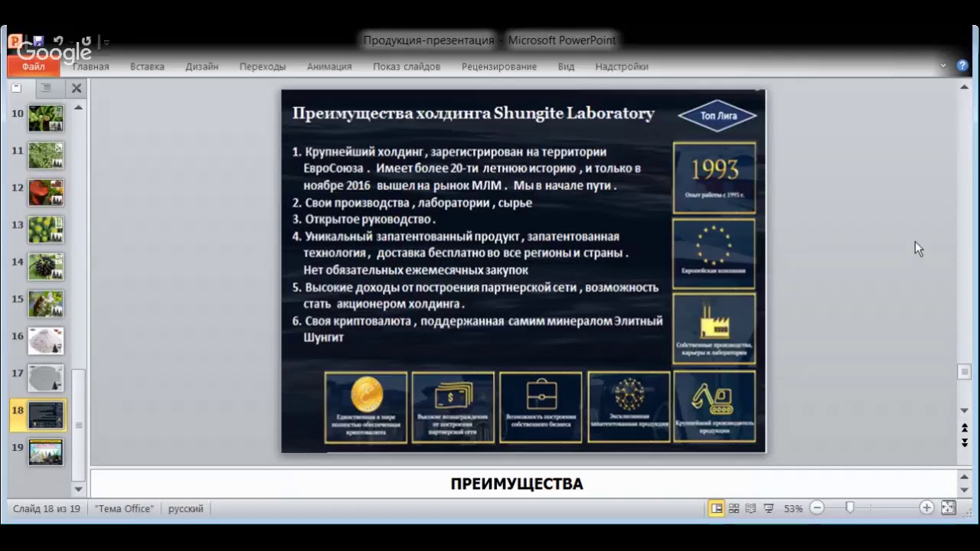980x551 pixels.
Task: Open the Переходы ribbon tab
Action: coord(263,67)
